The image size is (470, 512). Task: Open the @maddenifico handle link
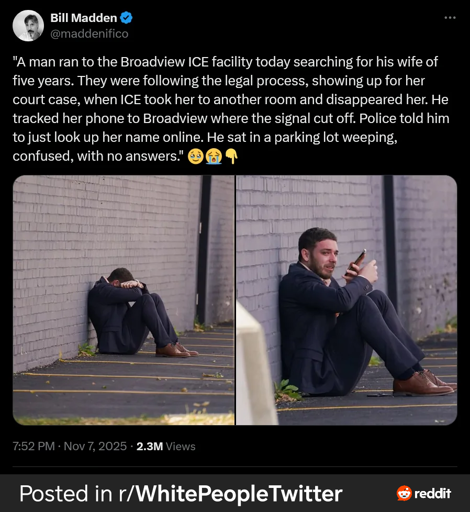coord(89,34)
